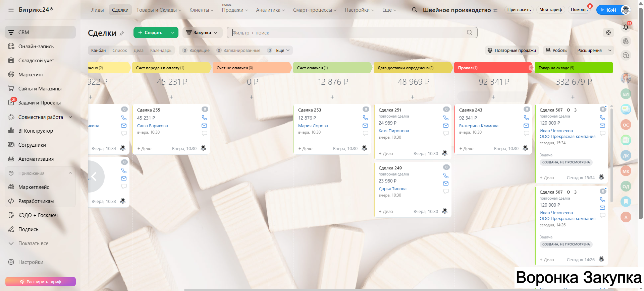The width and height of the screenshot is (644, 291).
Task: Click the plus under the 12 876 ₽ total
Action: click(x=332, y=97)
